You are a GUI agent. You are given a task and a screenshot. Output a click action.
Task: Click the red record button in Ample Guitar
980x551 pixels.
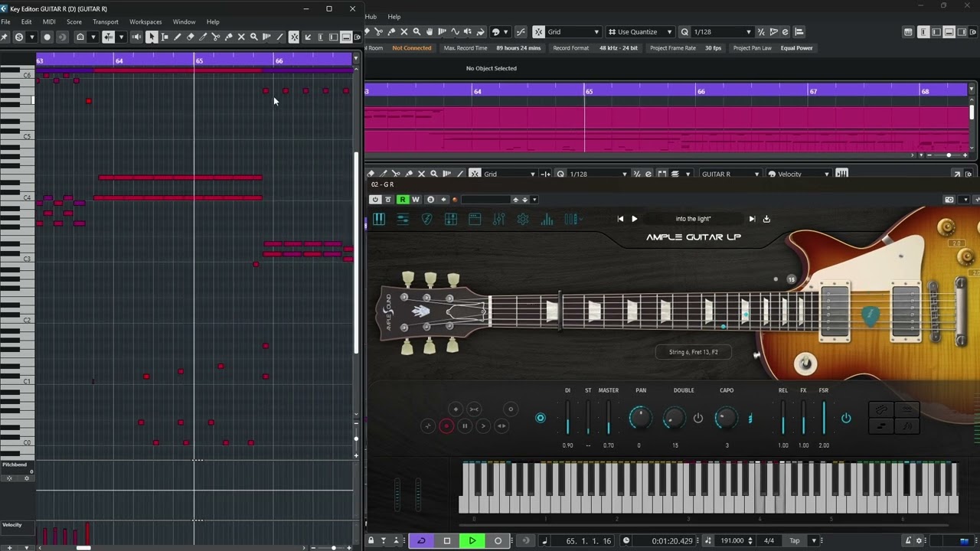(446, 426)
